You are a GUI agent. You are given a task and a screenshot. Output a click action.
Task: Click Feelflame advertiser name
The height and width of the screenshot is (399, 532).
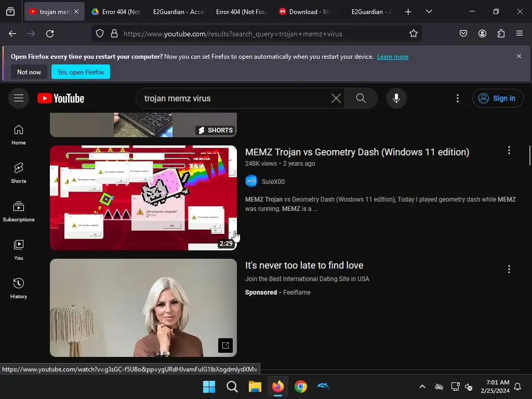(x=297, y=292)
